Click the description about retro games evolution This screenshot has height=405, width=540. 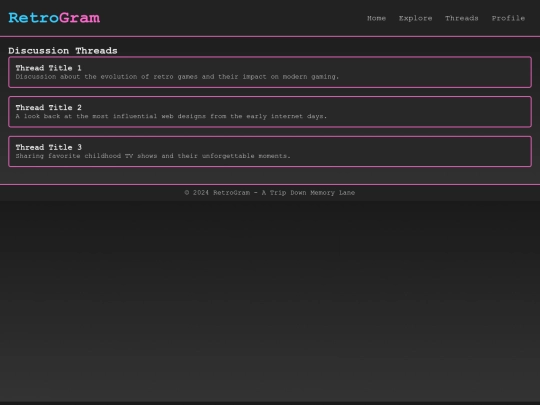pos(177,77)
